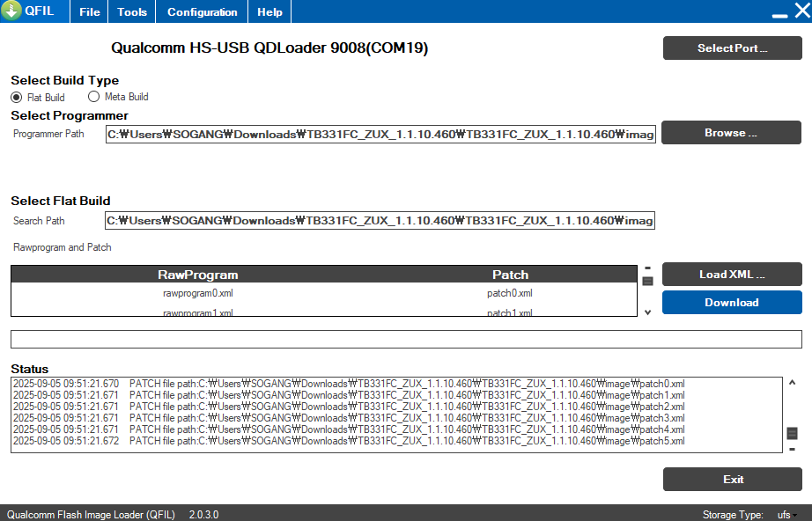
Task: Click the XML list scrollbar thumb
Action: coord(647,281)
